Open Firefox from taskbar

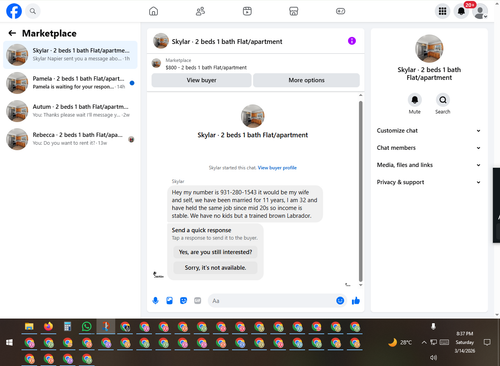(x=48, y=326)
